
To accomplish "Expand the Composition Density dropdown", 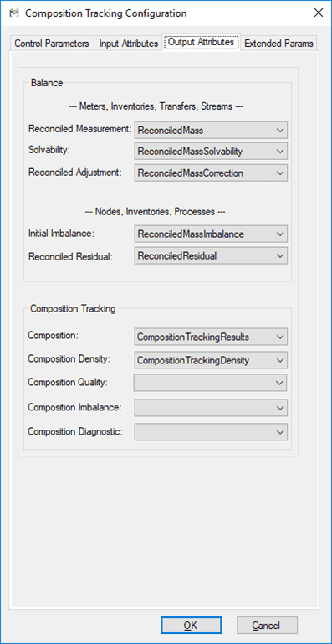I will pos(211,360).
